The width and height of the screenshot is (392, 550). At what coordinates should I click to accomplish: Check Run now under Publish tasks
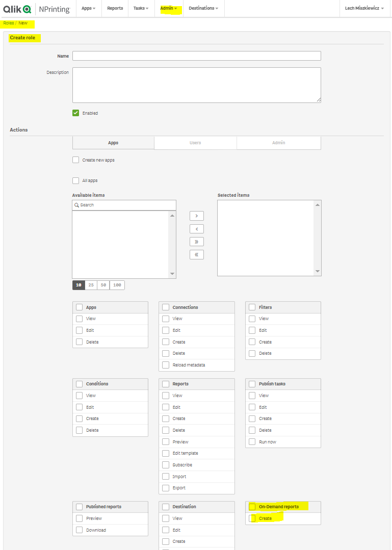252,441
